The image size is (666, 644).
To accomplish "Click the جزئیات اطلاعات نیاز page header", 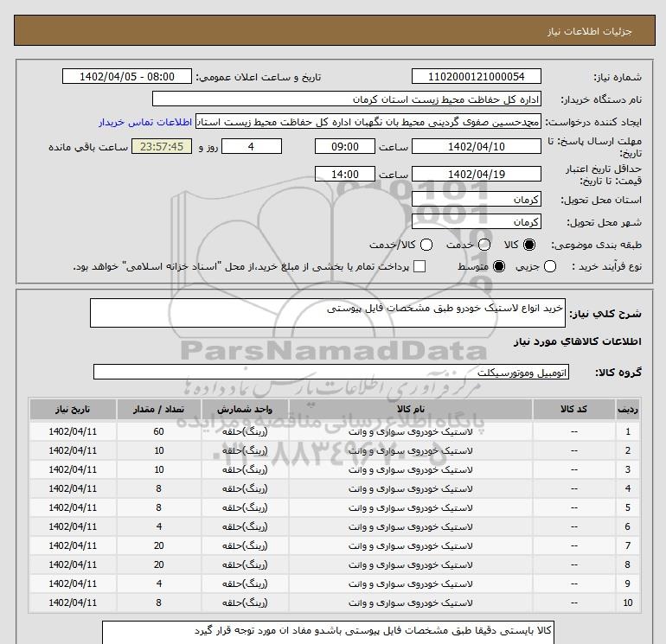I will point(590,31).
